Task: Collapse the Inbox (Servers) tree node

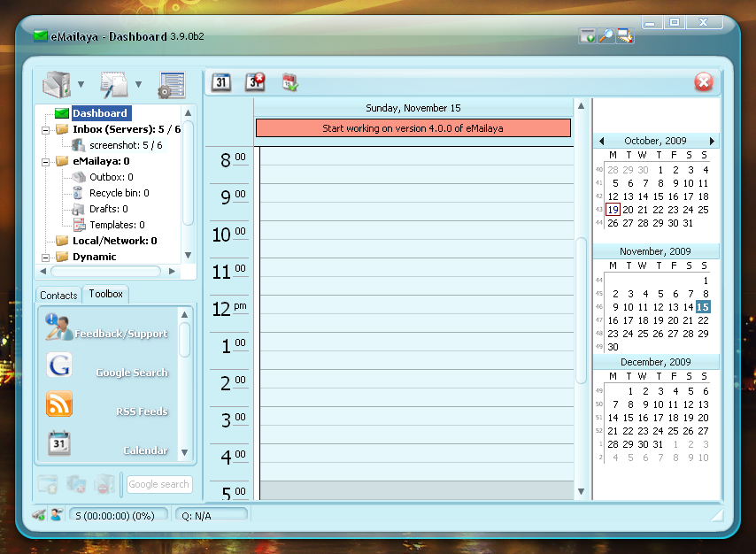Action: pos(45,130)
